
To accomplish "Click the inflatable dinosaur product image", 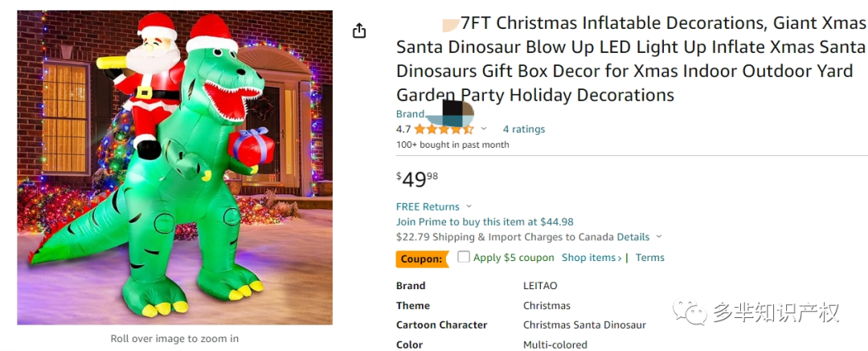I will tap(174, 167).
